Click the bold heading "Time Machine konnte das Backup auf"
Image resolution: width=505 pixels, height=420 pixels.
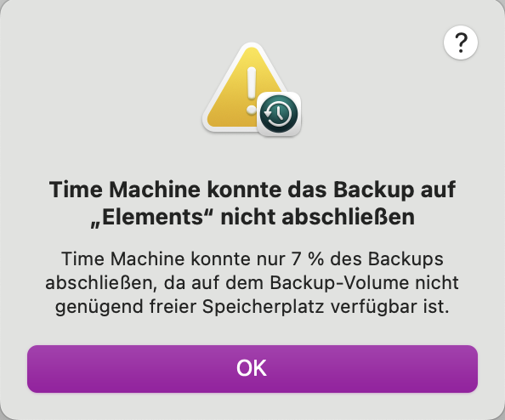[x=252, y=190]
